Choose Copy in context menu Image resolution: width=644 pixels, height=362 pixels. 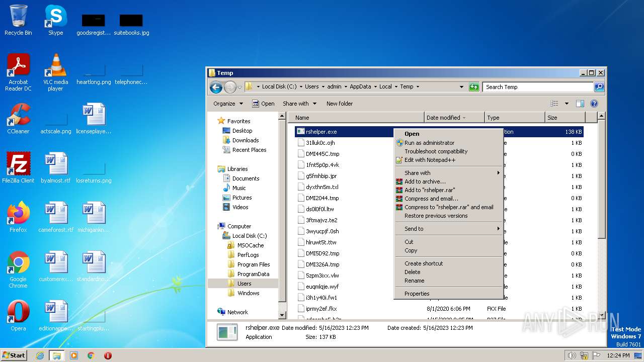click(448, 250)
